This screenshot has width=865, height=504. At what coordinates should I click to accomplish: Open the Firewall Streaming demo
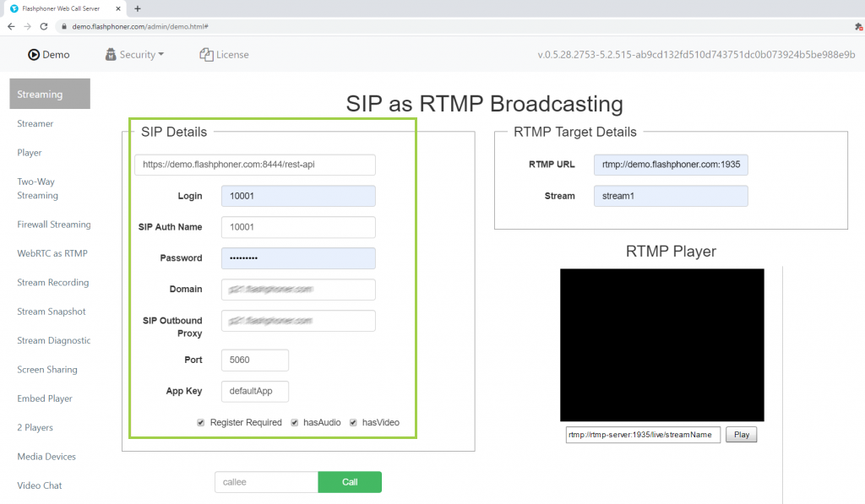(x=54, y=225)
